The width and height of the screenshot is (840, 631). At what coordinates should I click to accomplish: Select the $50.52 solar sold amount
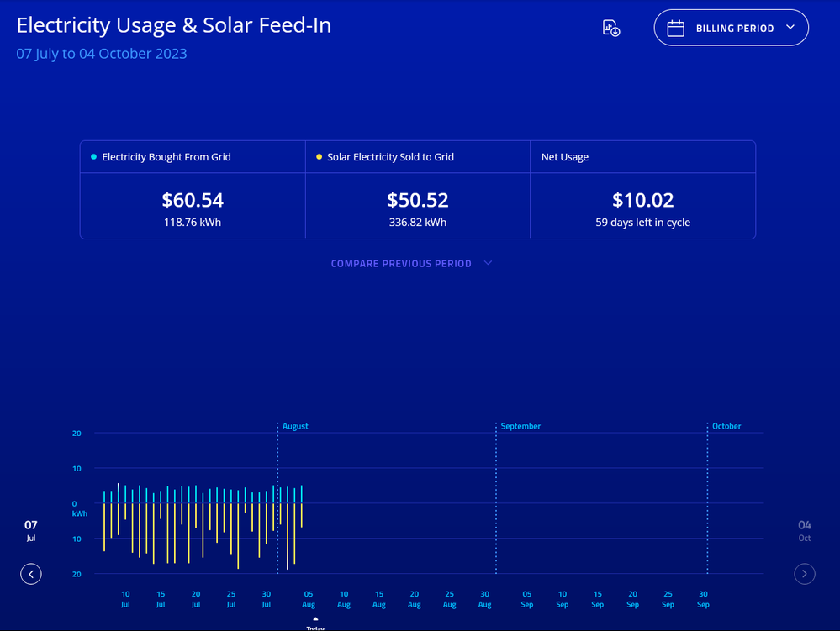(x=418, y=201)
